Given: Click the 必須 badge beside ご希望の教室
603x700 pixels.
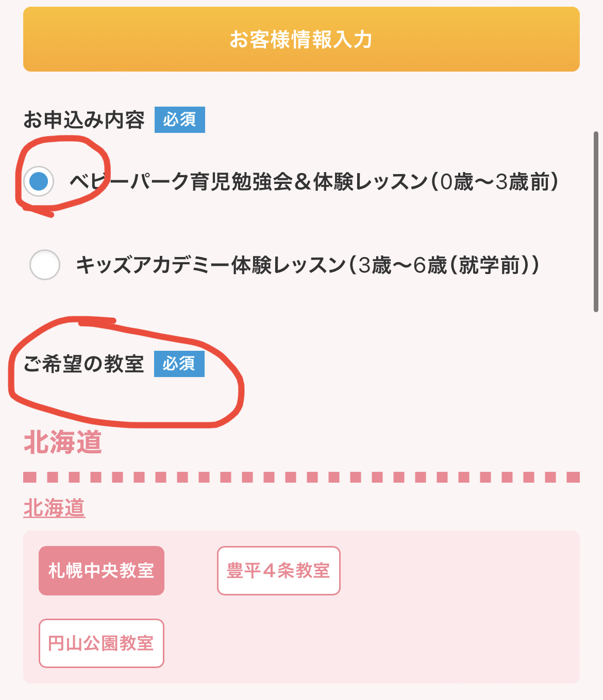Looking at the screenshot, I should [x=179, y=364].
